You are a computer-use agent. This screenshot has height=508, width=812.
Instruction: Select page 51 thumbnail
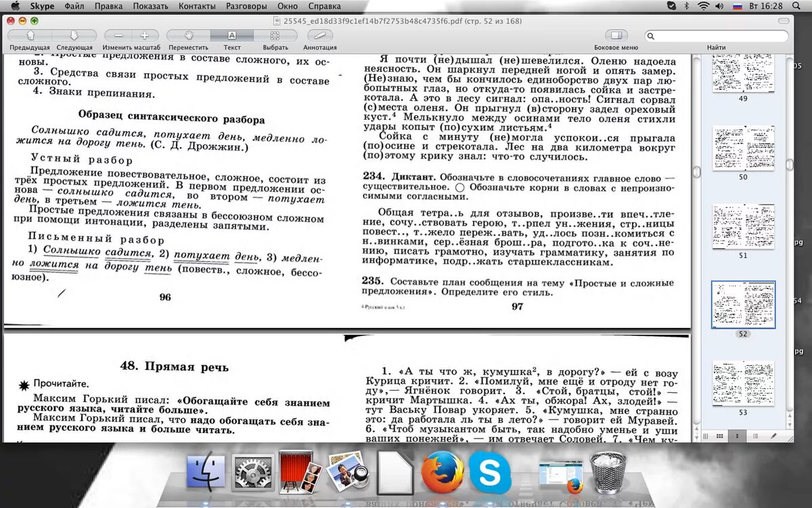pyautogui.click(x=743, y=227)
